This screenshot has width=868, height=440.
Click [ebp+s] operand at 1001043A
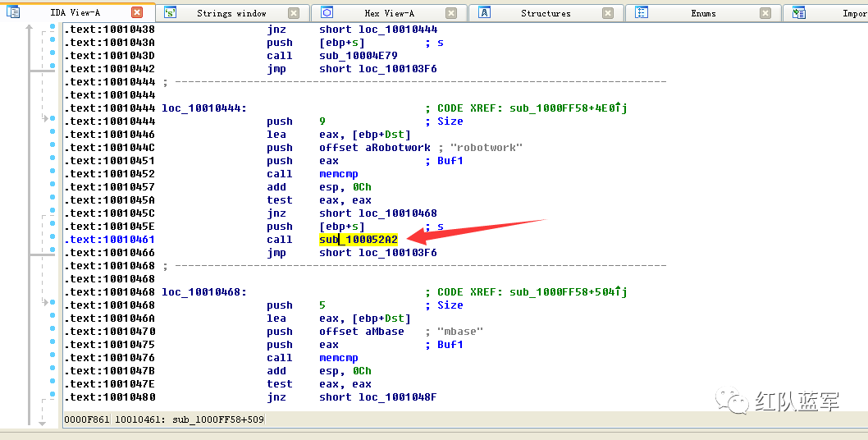click(341, 43)
